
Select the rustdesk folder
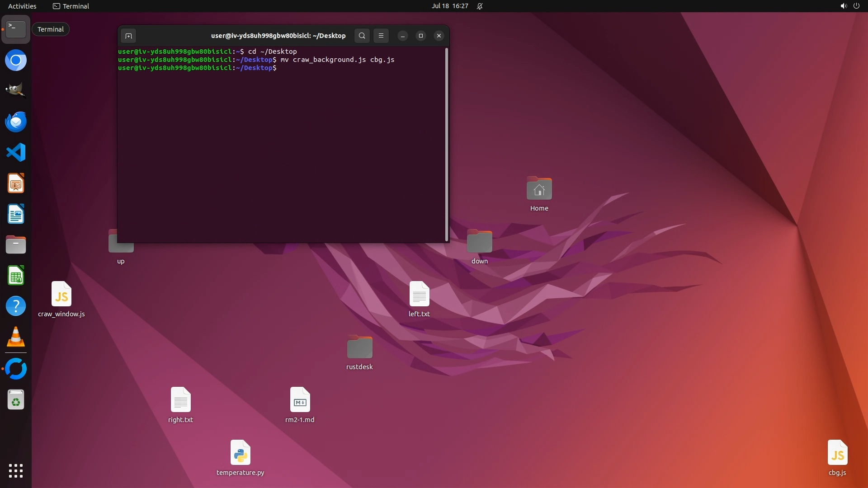[x=359, y=347]
